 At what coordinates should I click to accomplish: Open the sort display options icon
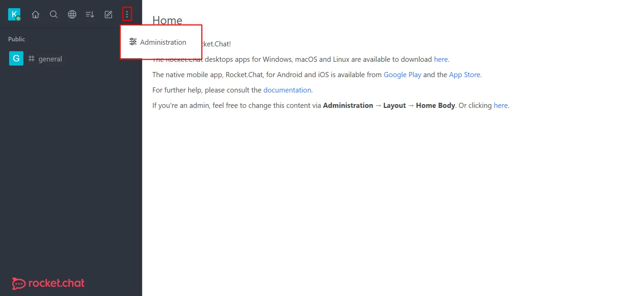pyautogui.click(x=90, y=14)
